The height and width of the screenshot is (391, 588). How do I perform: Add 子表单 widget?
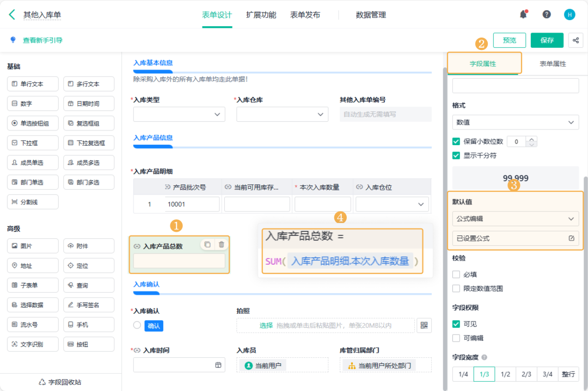[x=33, y=285]
